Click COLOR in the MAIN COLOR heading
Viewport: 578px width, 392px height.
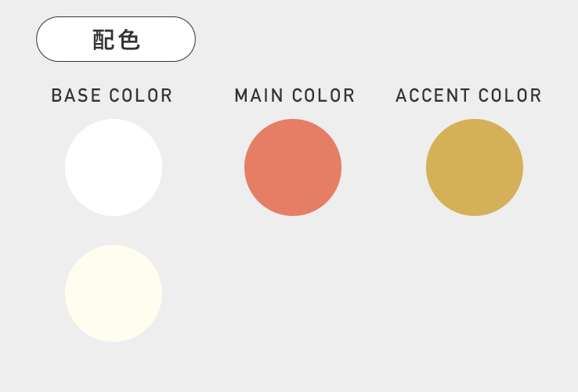324,95
